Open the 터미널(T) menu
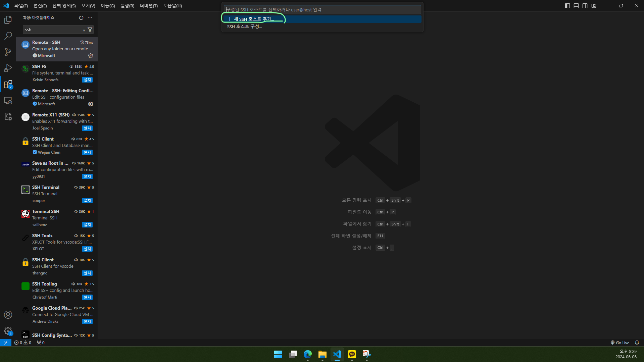644x362 pixels. coord(149,6)
